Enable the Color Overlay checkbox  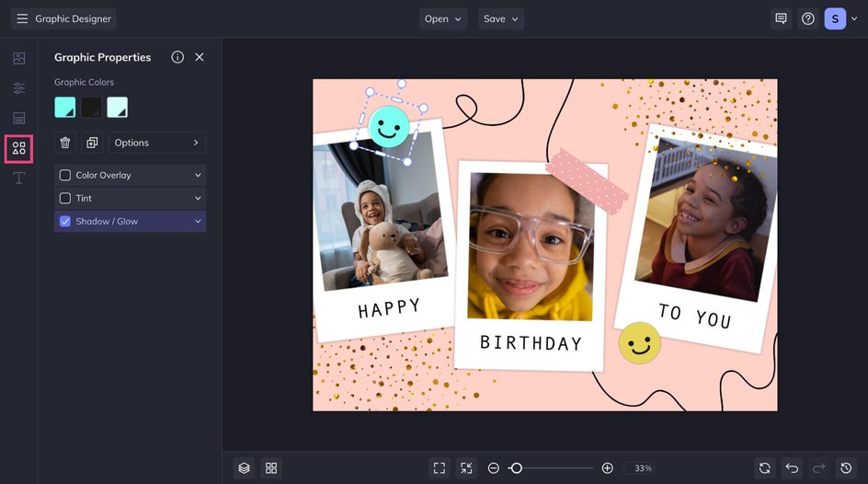click(64, 175)
